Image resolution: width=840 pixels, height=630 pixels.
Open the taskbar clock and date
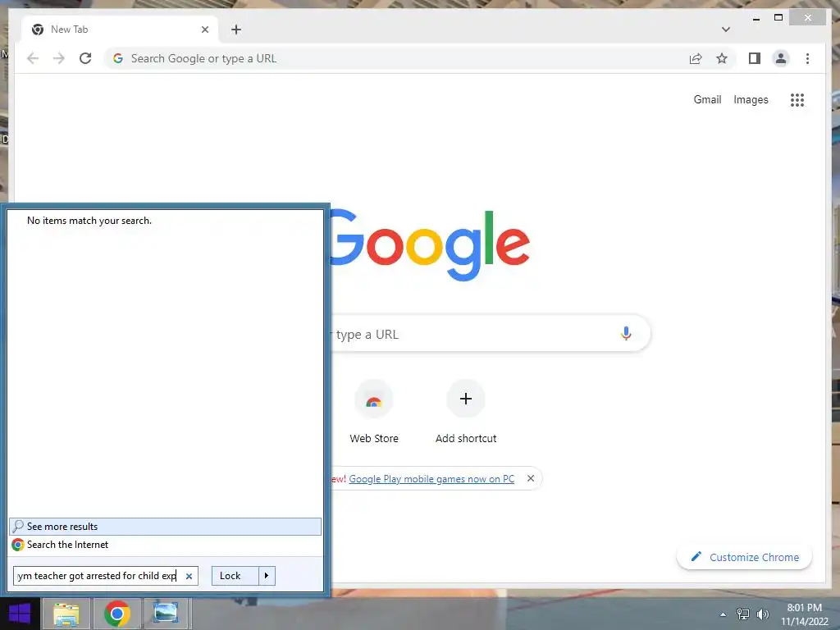tap(805, 614)
